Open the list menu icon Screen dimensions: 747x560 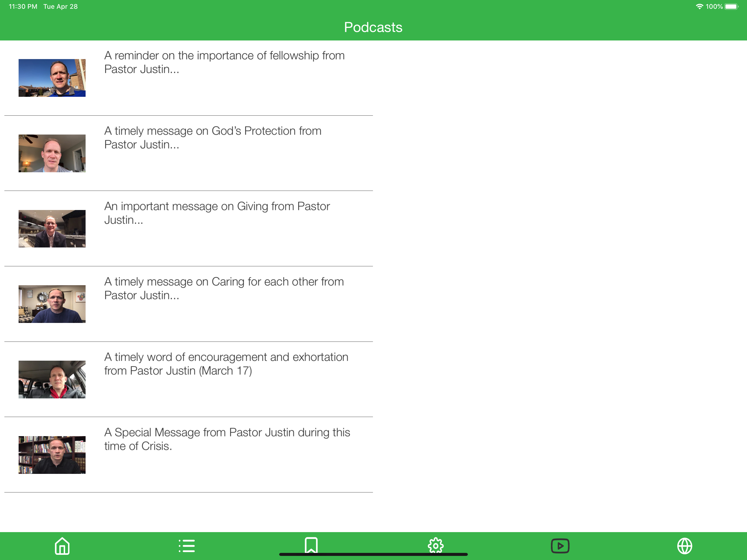point(187,546)
